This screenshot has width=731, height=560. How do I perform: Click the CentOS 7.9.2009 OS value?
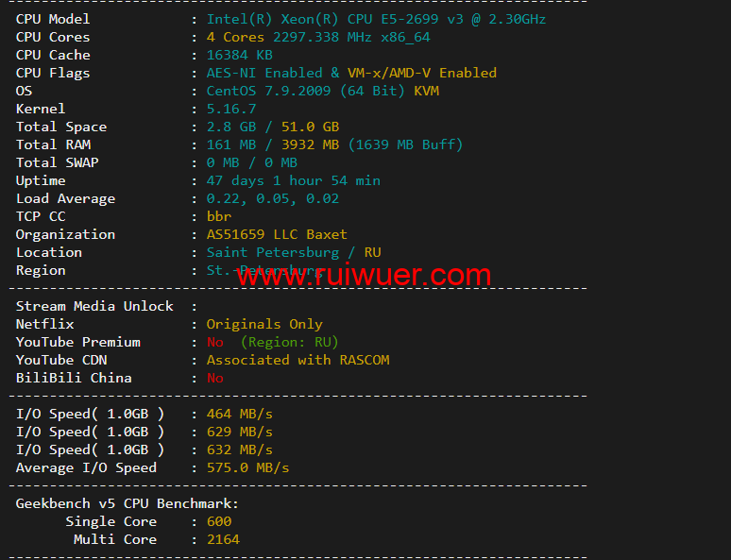(x=268, y=91)
